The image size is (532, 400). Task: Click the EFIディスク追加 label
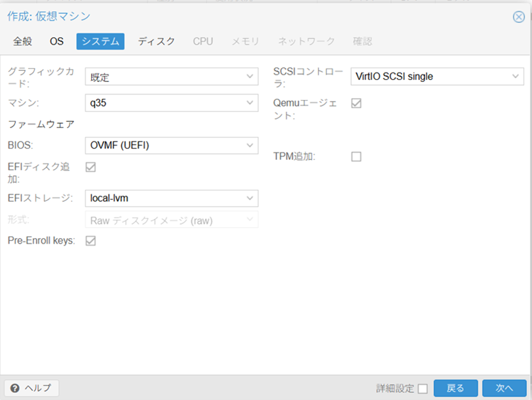click(39, 173)
